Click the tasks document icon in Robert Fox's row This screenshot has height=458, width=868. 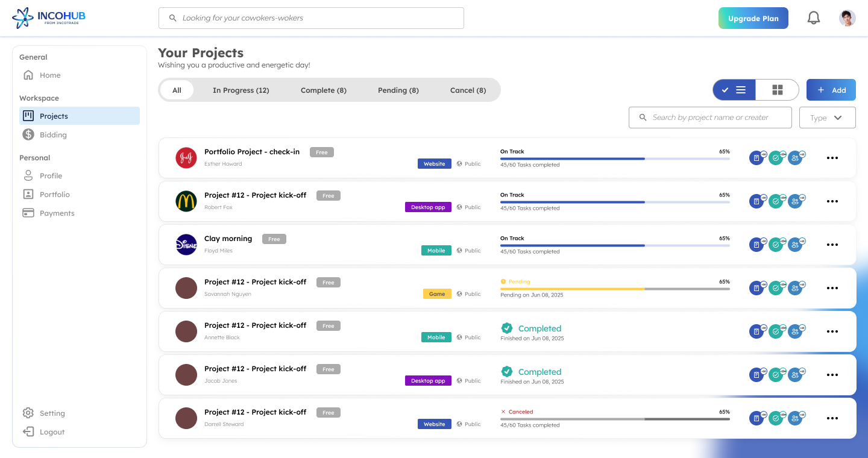(756, 201)
